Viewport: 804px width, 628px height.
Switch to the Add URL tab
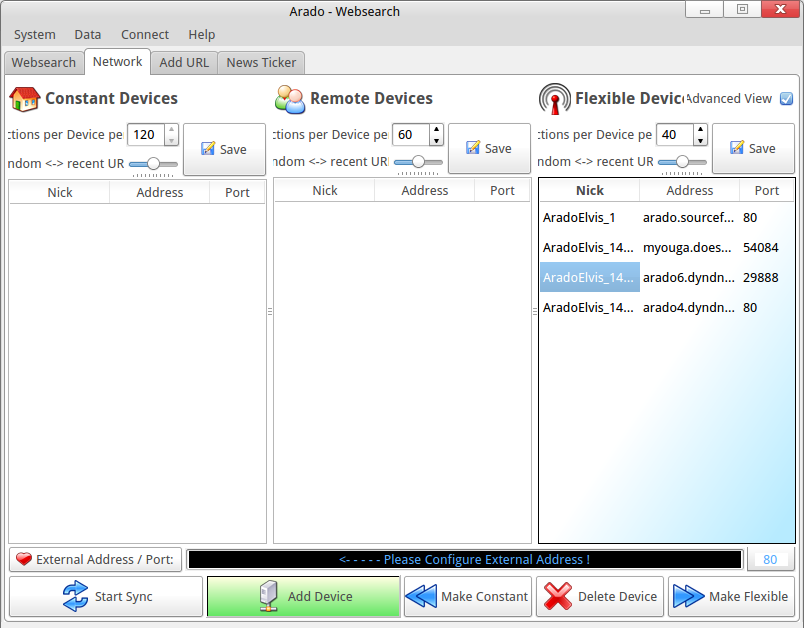pyautogui.click(x=184, y=63)
